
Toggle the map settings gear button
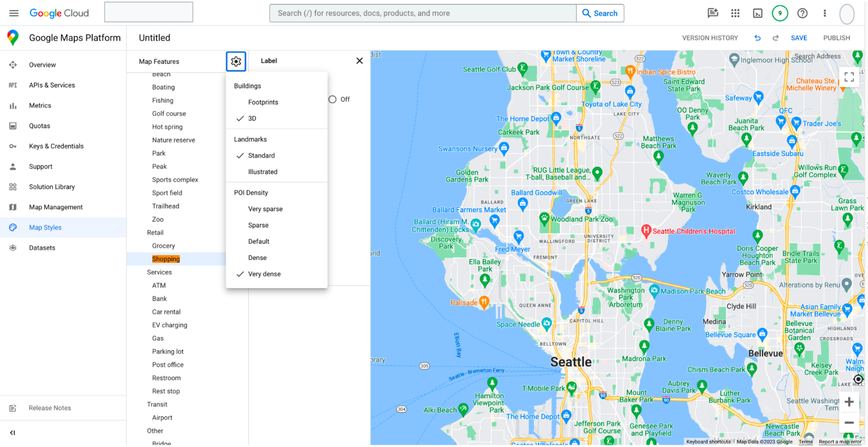[236, 61]
